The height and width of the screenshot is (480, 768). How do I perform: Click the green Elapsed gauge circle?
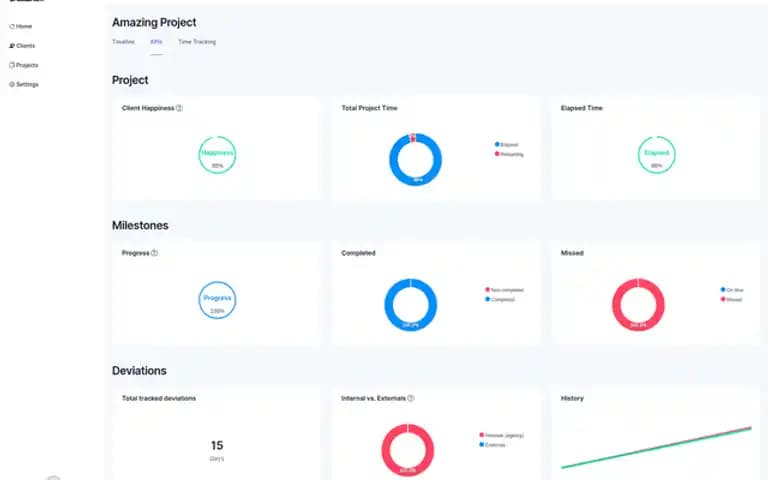click(656, 155)
